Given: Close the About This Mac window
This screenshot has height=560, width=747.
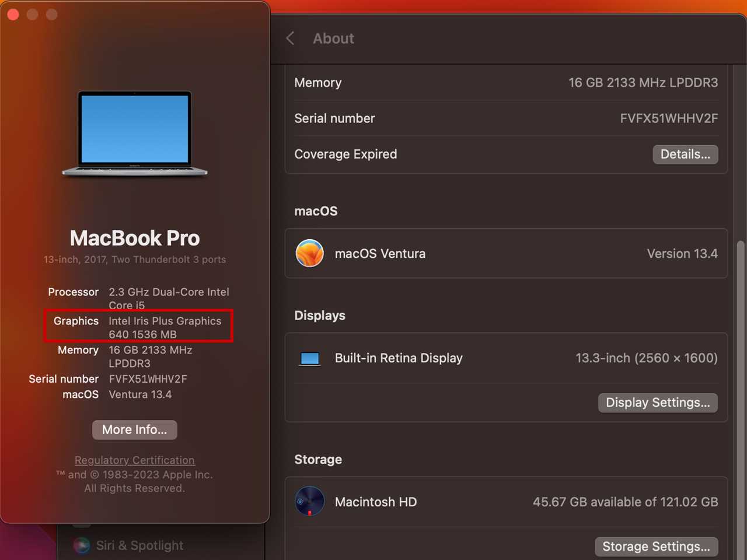Looking at the screenshot, I should tap(13, 15).
